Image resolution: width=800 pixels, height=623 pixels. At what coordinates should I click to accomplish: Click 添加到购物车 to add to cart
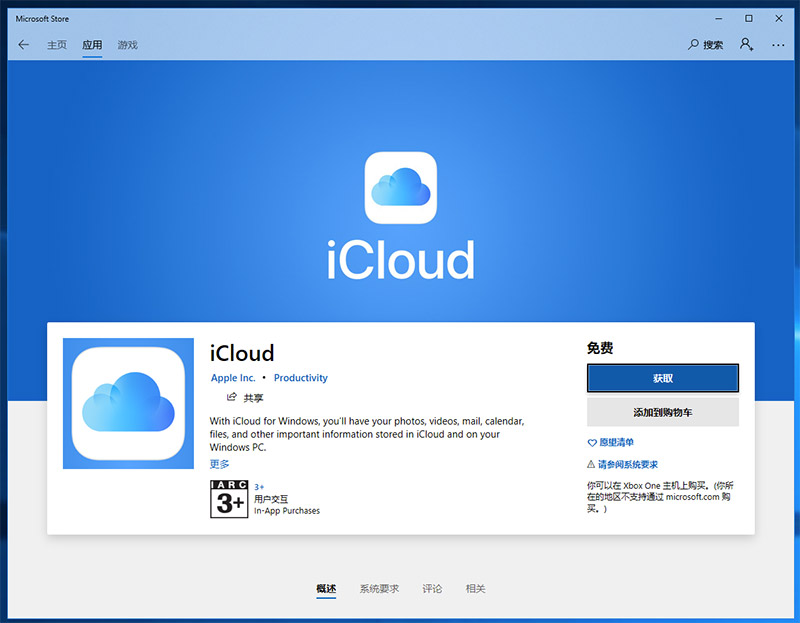[663, 411]
